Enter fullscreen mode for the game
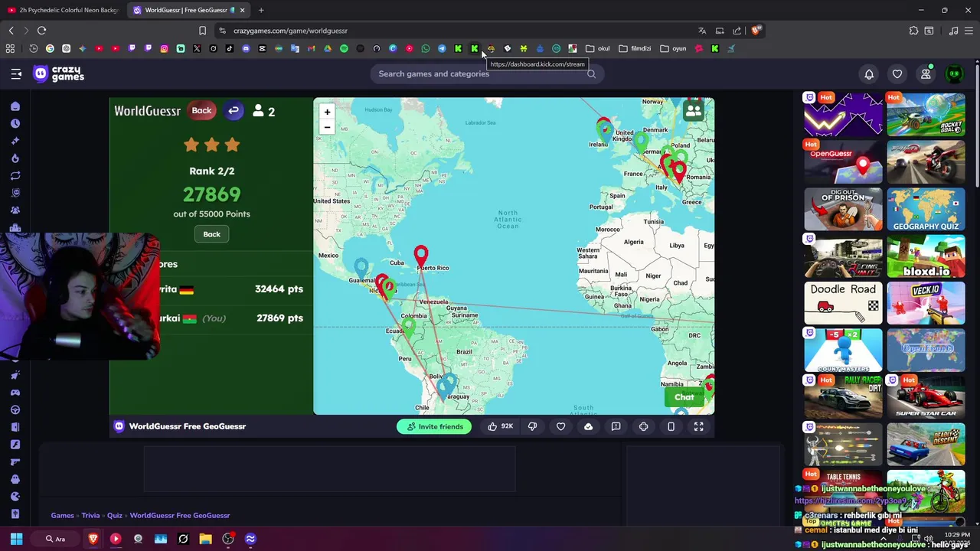 point(698,426)
